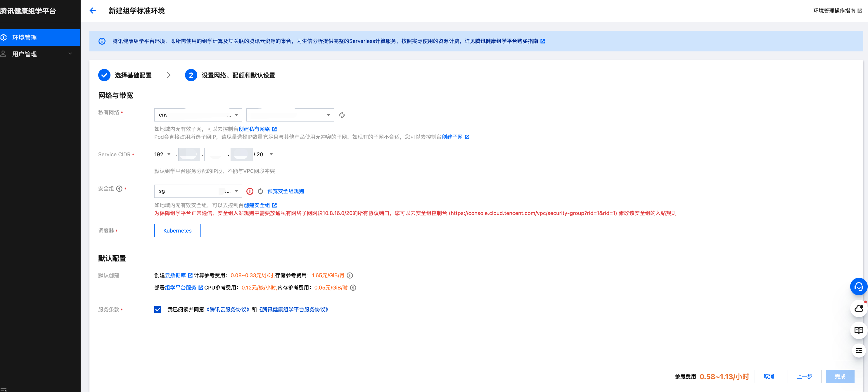Select the Kubernetes scheduler option
Viewport: 868px width, 392px height.
point(177,231)
